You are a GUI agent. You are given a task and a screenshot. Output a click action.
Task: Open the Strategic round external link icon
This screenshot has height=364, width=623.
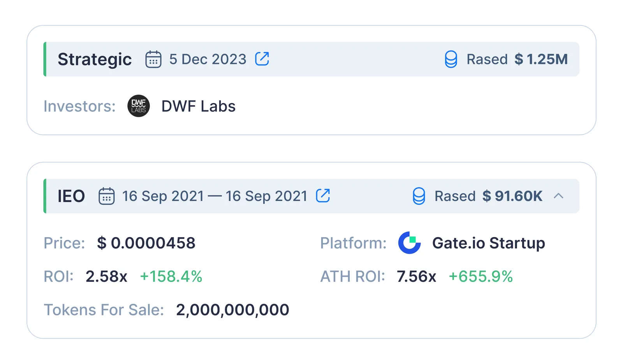pyautogui.click(x=262, y=59)
